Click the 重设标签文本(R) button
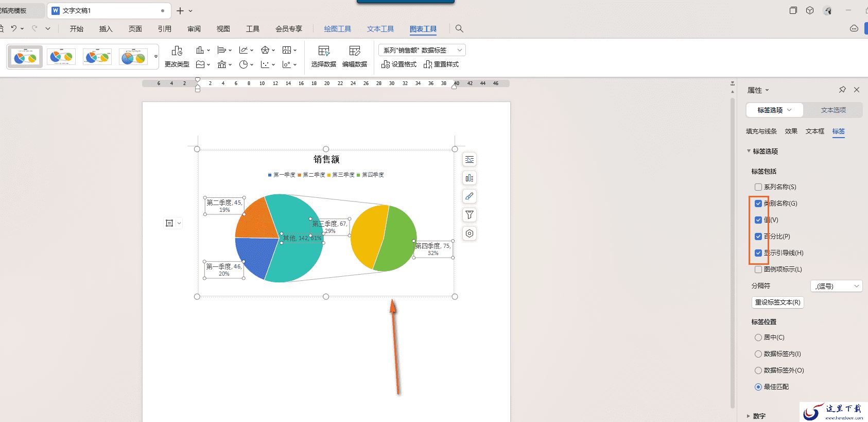Viewport: 868px width, 422px height. [777, 302]
